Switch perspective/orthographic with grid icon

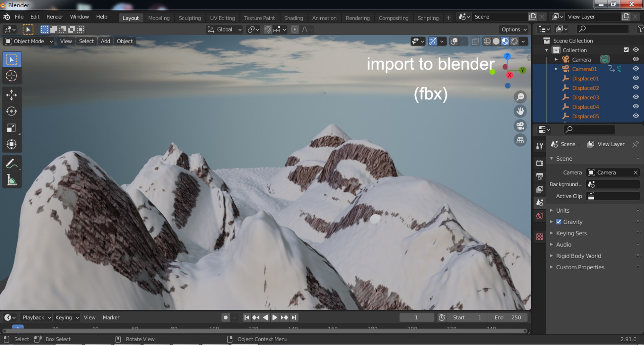[520, 140]
